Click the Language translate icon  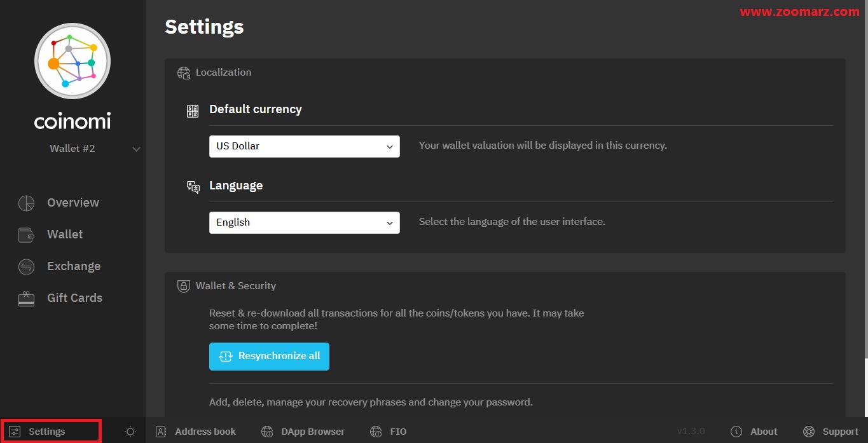(193, 187)
